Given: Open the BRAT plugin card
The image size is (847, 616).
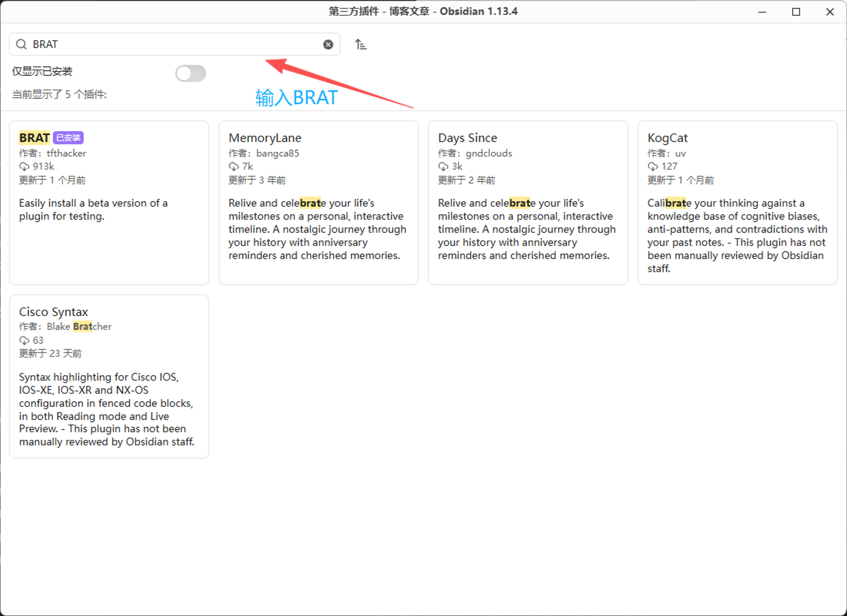Looking at the screenshot, I should pyautogui.click(x=109, y=203).
